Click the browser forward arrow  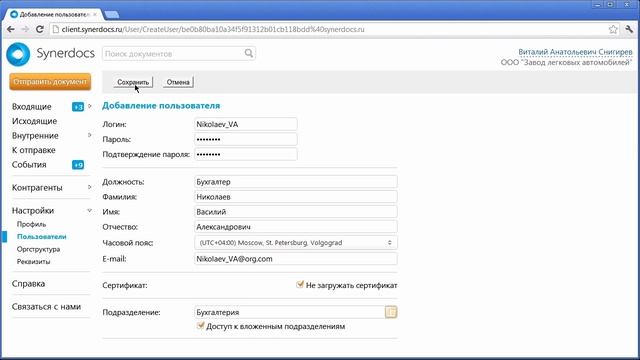pos(25,29)
